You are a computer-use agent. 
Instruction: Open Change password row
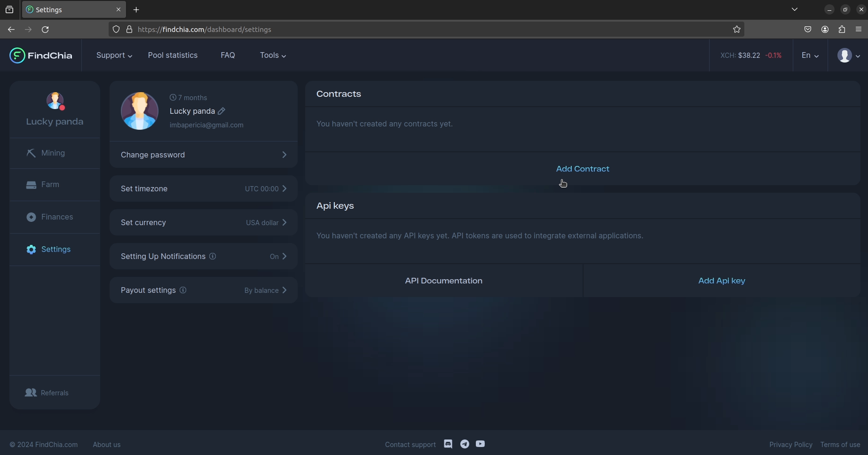(x=204, y=155)
